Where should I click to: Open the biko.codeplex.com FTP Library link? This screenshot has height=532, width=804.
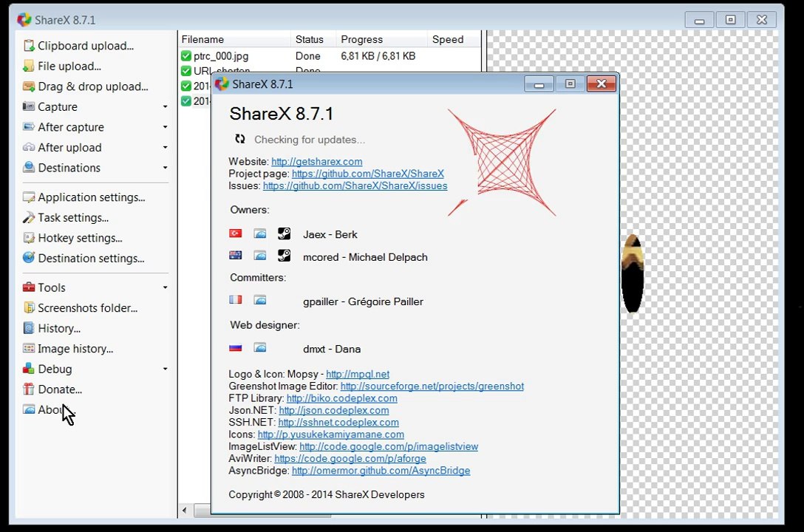[342, 398]
